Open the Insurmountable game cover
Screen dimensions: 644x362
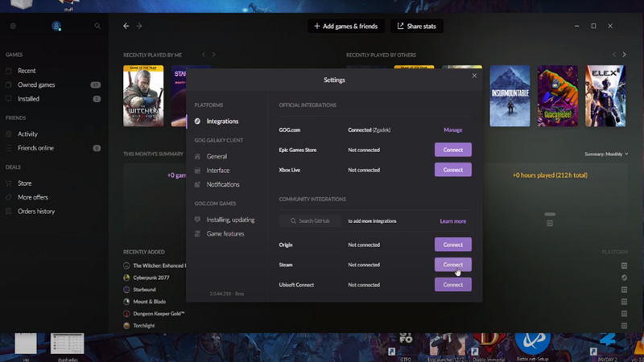510,96
